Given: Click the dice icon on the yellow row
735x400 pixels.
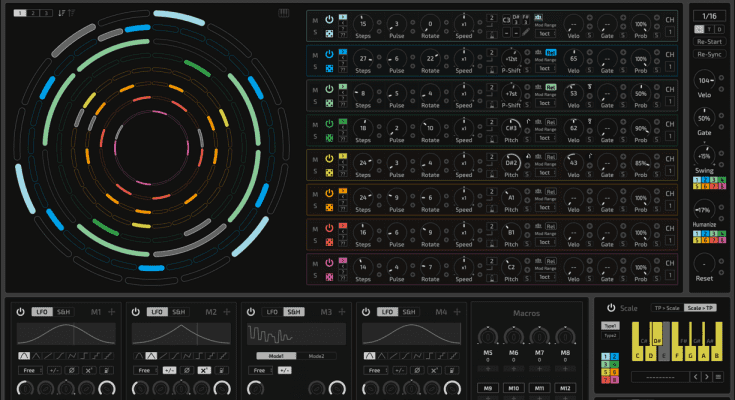Looking at the screenshot, I should 329,170.
